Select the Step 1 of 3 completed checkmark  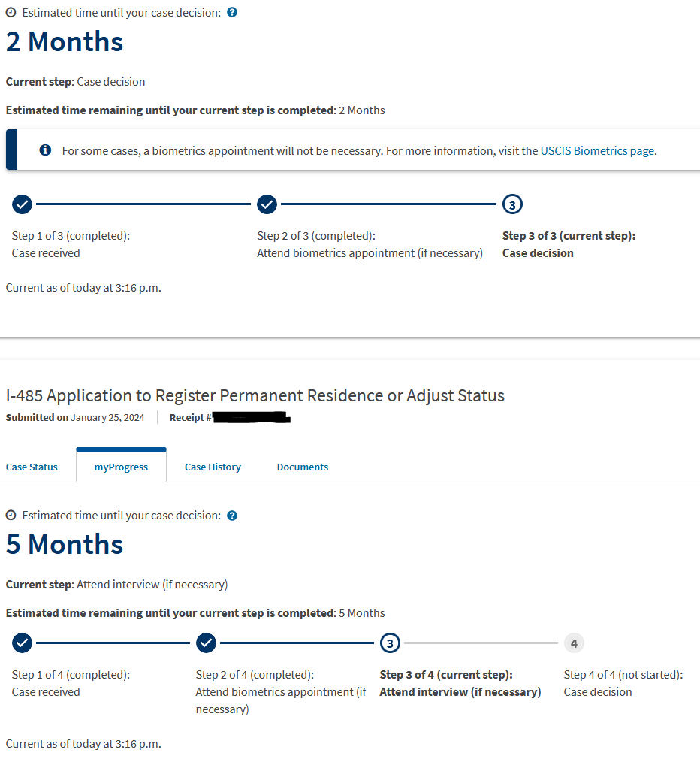click(x=22, y=204)
